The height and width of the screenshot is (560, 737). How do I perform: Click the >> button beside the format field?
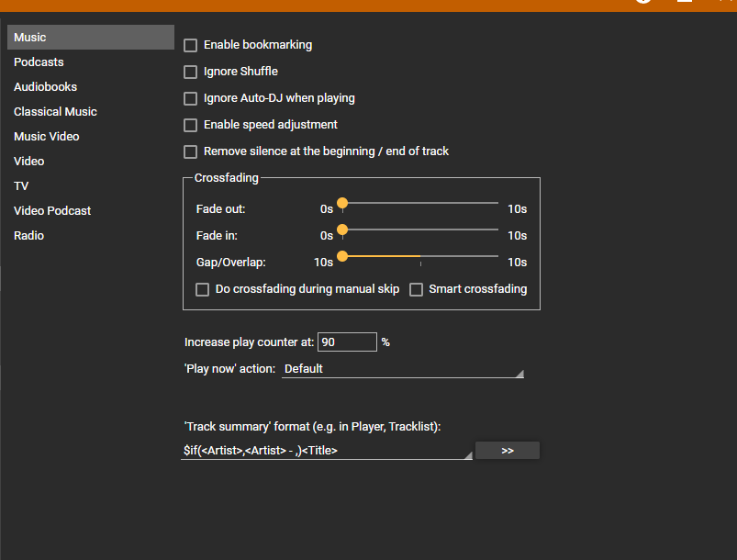(508, 451)
